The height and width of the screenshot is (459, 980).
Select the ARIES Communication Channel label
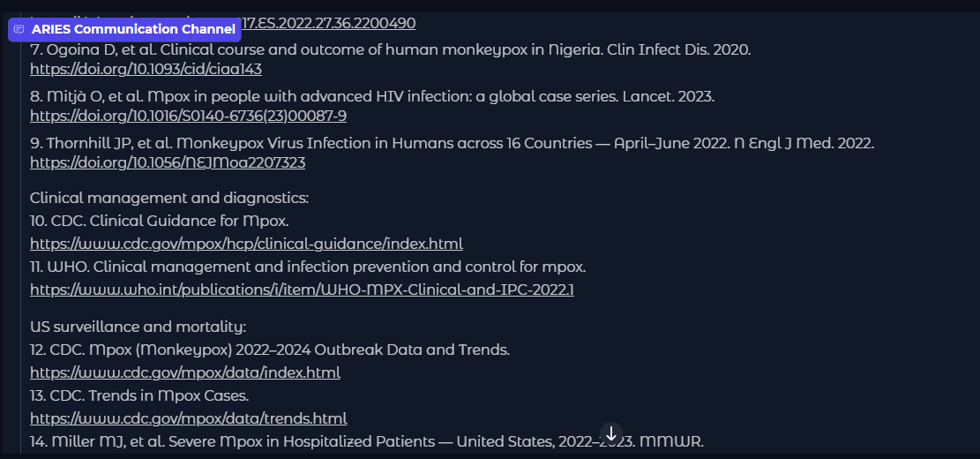click(133, 29)
